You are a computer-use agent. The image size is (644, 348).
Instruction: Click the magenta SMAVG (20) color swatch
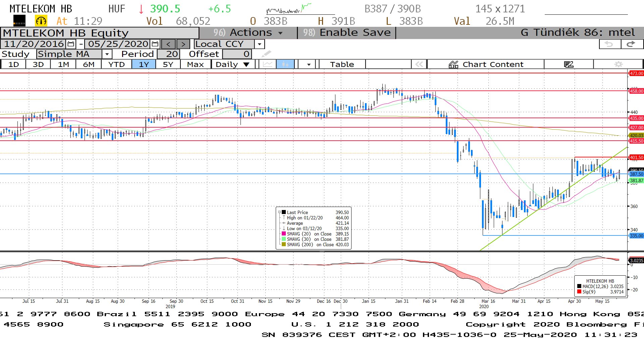click(284, 234)
